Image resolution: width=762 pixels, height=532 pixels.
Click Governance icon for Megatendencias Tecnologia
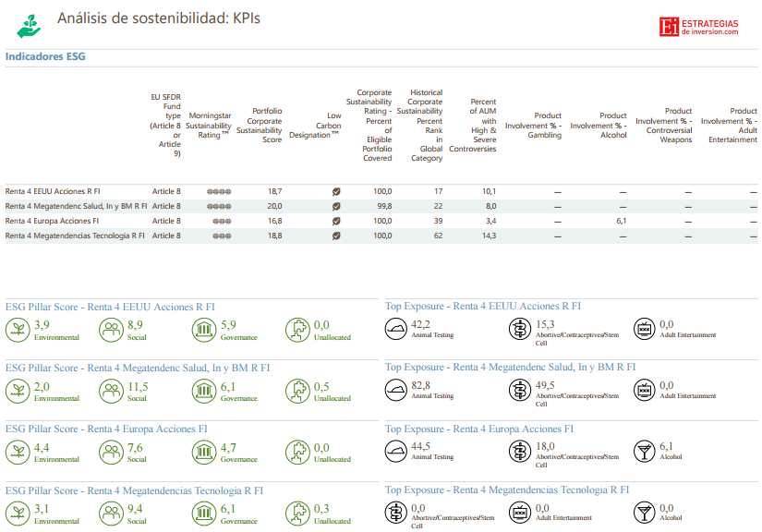point(204,513)
